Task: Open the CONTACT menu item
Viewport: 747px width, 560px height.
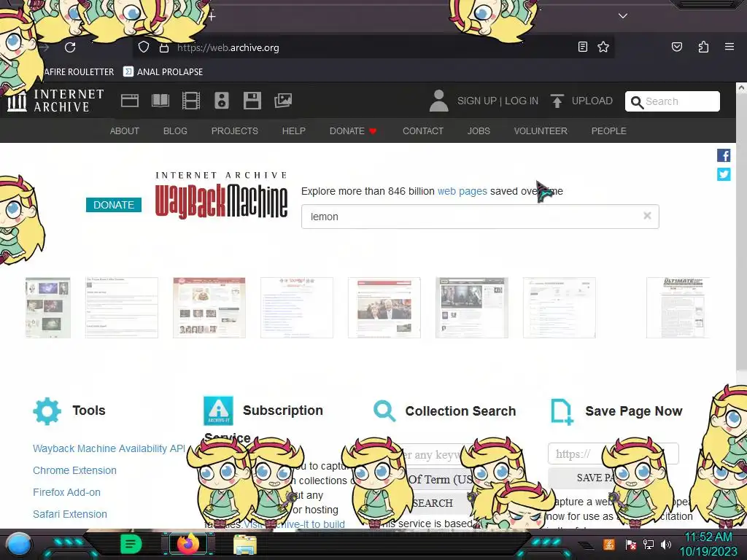Action: (423, 131)
